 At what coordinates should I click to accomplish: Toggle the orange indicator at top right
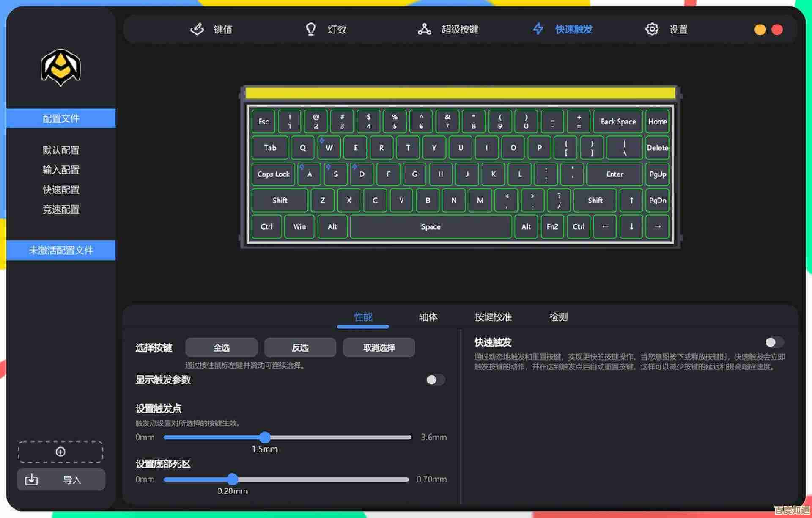(760, 30)
